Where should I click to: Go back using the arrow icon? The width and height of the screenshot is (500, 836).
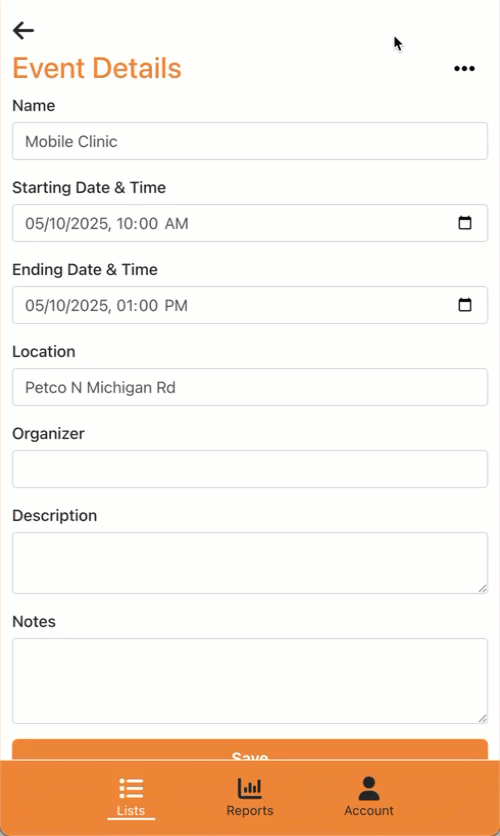[x=23, y=30]
